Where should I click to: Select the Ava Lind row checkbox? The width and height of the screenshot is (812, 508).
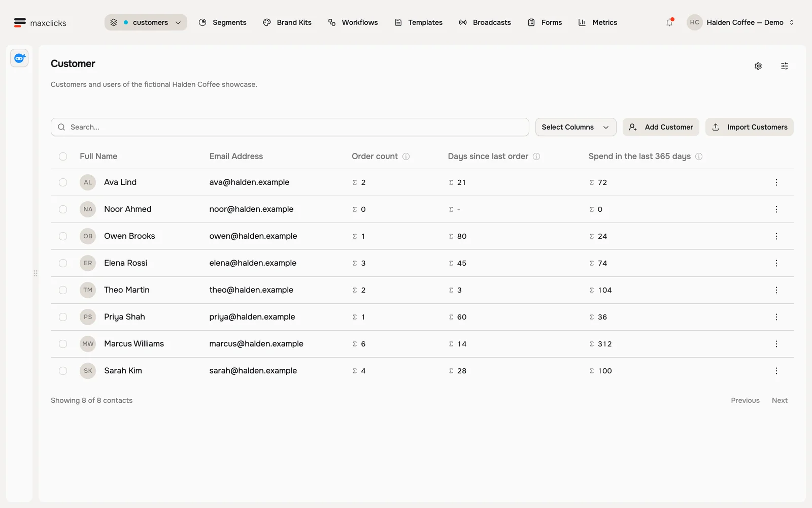(x=63, y=182)
